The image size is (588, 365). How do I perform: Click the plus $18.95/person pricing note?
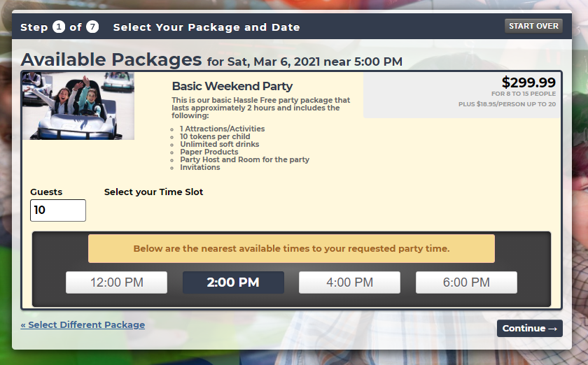507,104
